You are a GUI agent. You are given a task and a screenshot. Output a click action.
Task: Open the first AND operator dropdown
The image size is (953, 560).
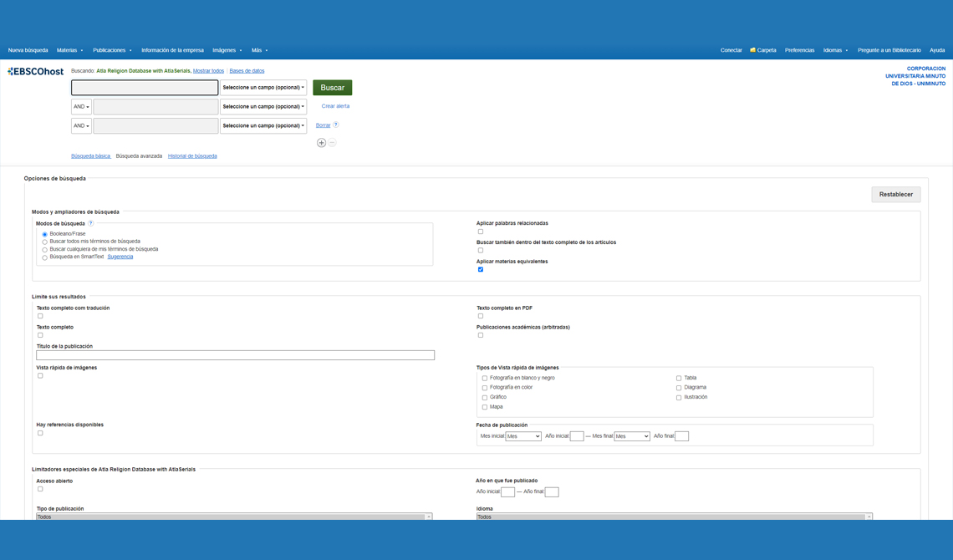click(81, 106)
